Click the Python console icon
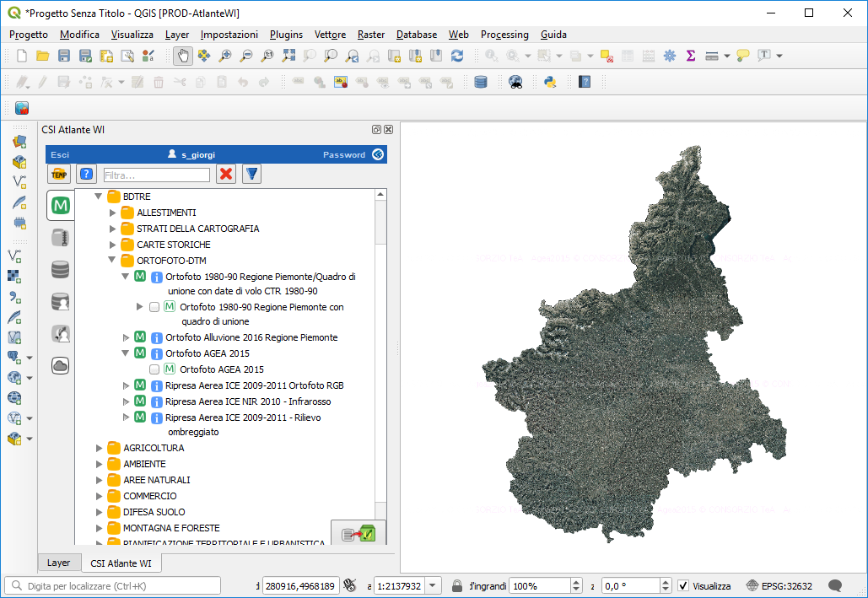This screenshot has width=868, height=598. [x=549, y=82]
